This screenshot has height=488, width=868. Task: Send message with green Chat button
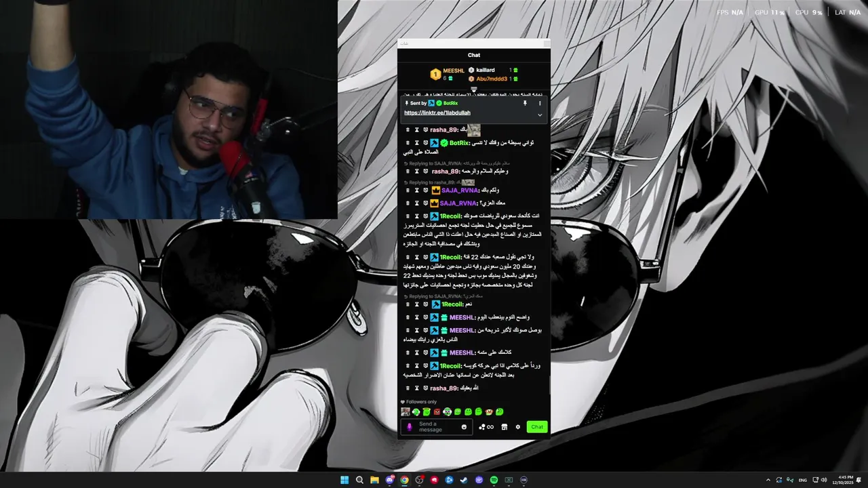(x=537, y=427)
